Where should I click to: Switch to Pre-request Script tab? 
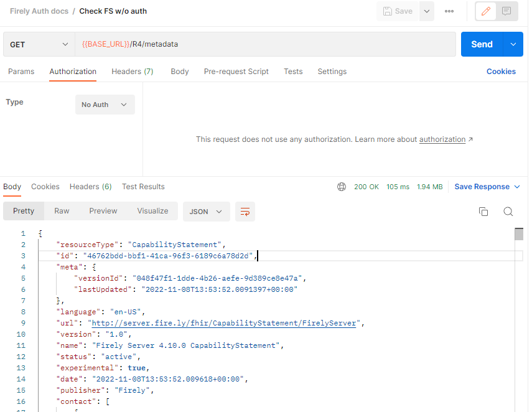pyautogui.click(x=236, y=72)
